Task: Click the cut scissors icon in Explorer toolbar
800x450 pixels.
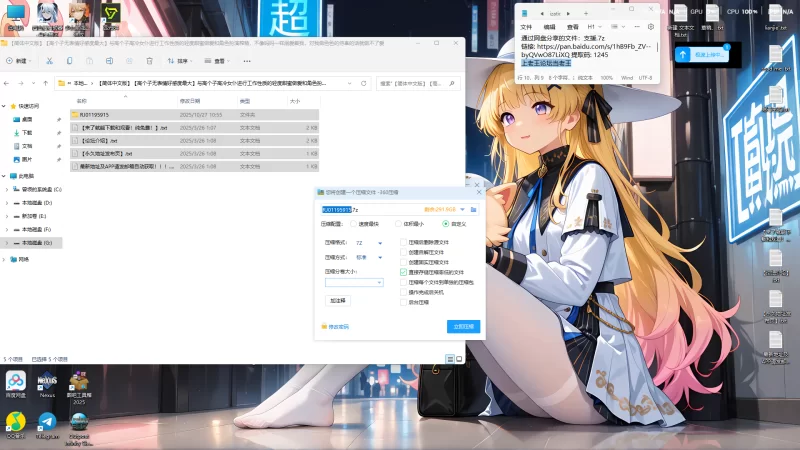Action: [47, 61]
